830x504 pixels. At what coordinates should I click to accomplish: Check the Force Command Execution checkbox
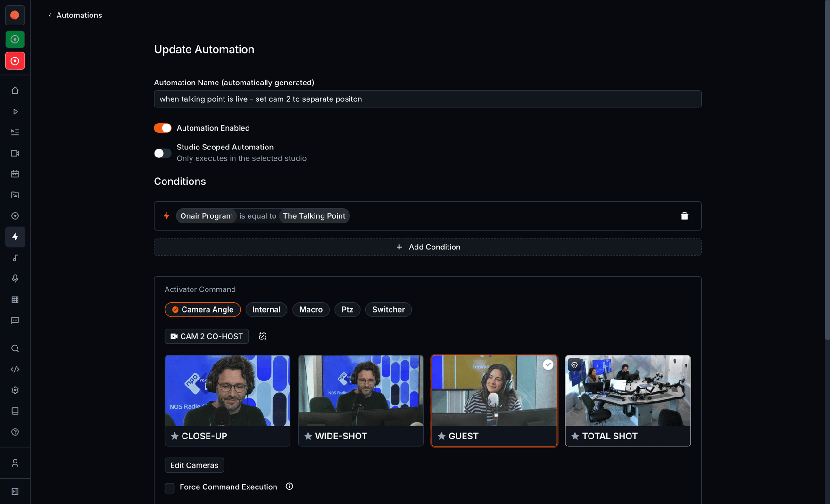[x=170, y=487]
